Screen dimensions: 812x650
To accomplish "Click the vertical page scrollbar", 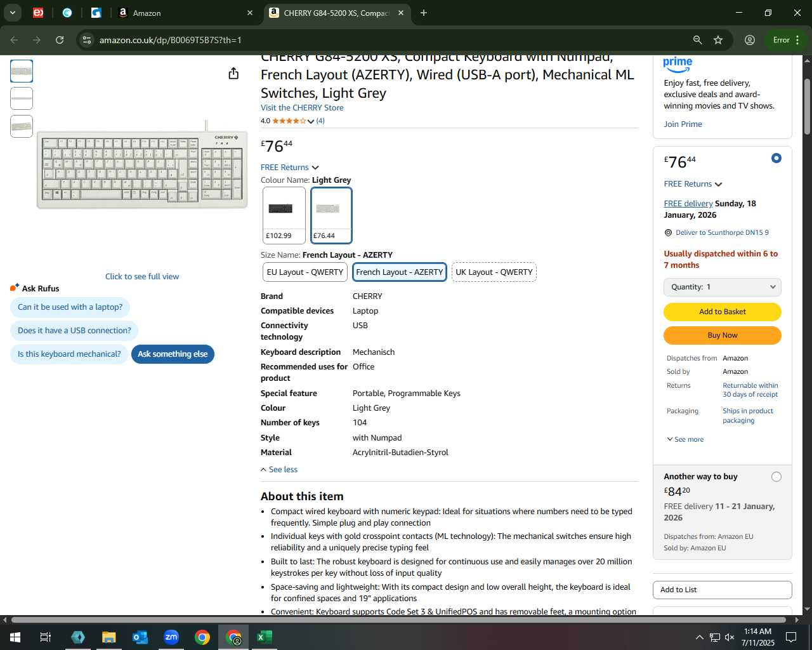I will [807, 107].
